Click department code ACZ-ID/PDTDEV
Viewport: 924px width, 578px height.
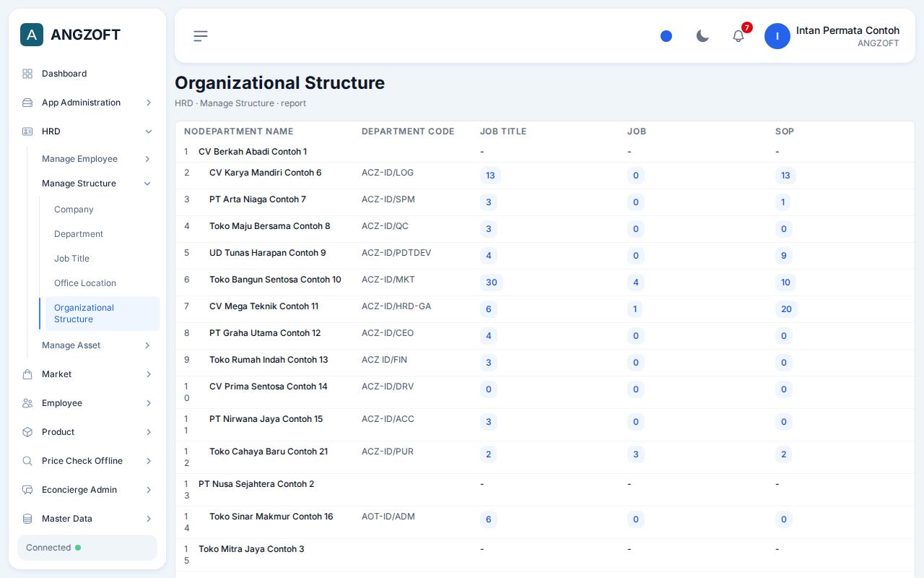coord(396,253)
